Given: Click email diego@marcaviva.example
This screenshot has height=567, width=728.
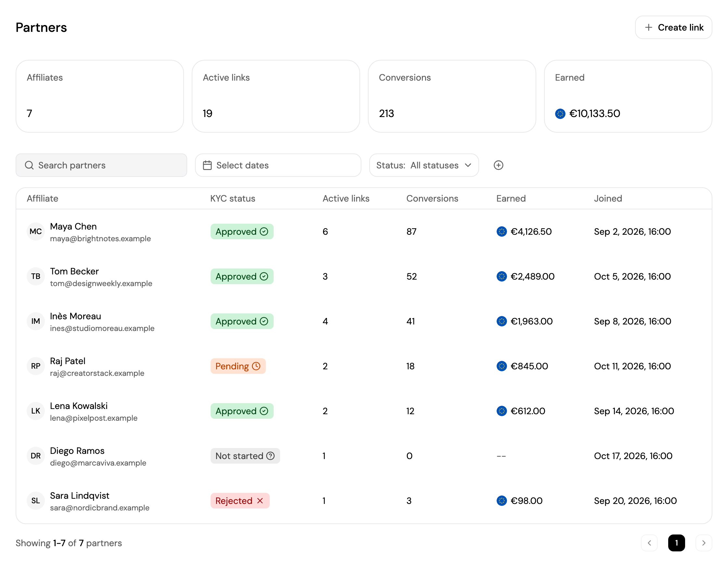Looking at the screenshot, I should point(98,463).
